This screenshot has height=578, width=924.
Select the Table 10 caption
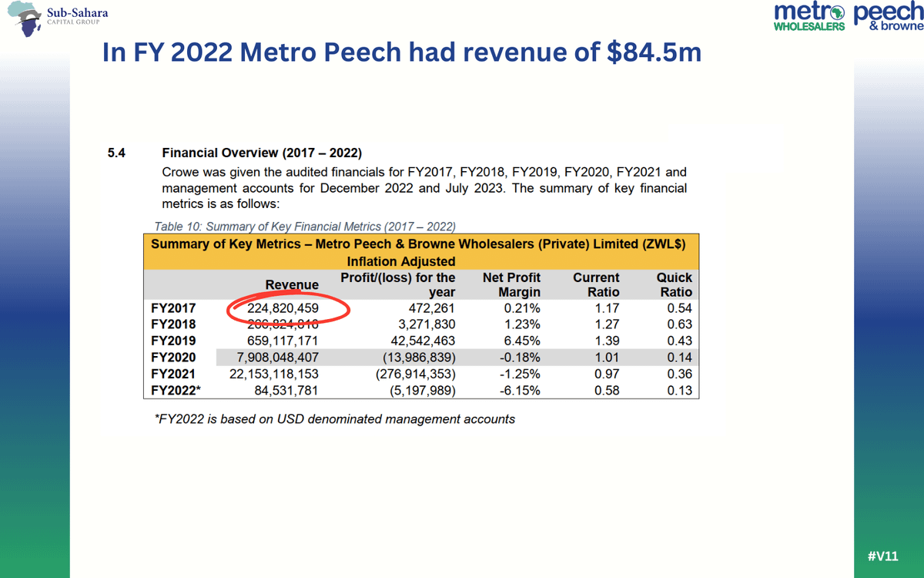click(305, 227)
